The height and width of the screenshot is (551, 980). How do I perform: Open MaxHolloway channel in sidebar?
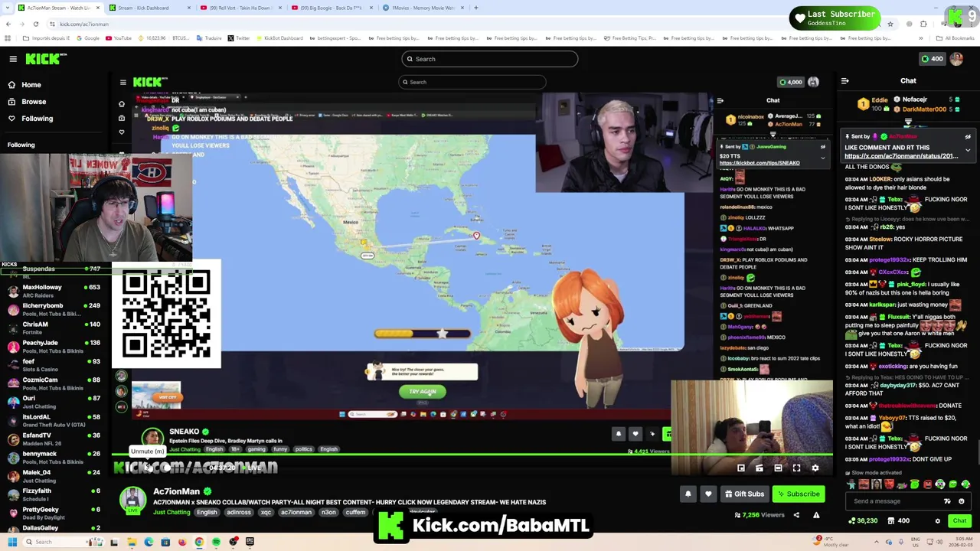pos(54,292)
